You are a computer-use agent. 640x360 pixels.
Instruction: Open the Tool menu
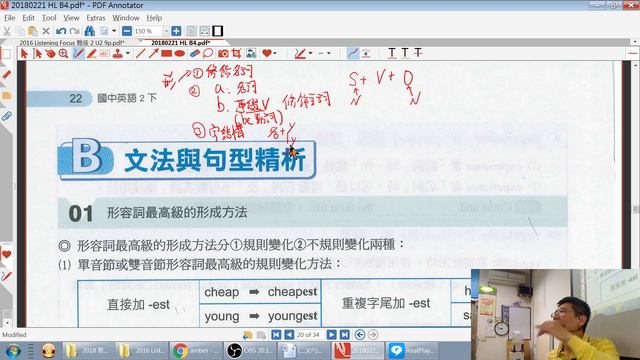(49, 18)
